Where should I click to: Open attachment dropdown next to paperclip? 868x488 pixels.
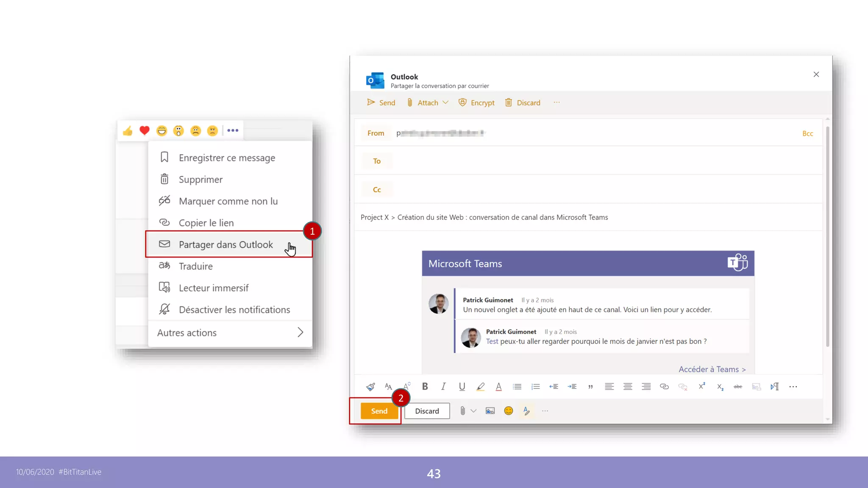click(x=473, y=411)
